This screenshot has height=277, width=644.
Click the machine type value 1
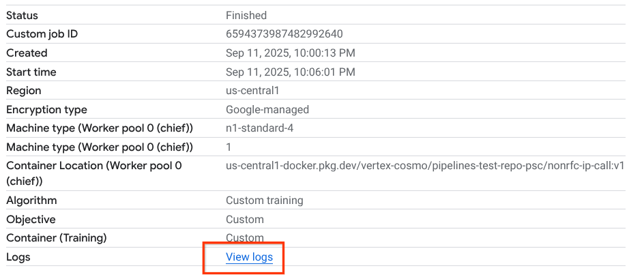click(229, 147)
